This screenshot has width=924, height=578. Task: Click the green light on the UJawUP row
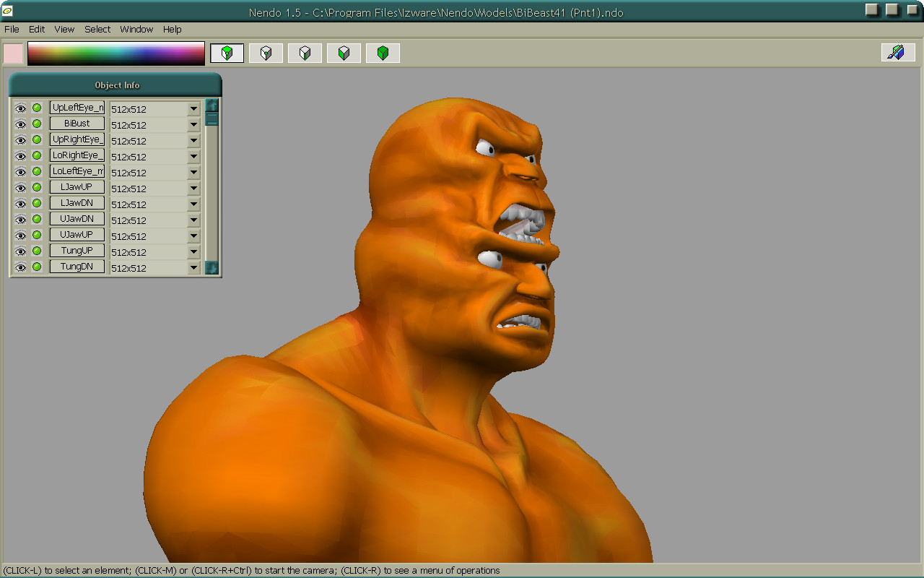(x=37, y=235)
